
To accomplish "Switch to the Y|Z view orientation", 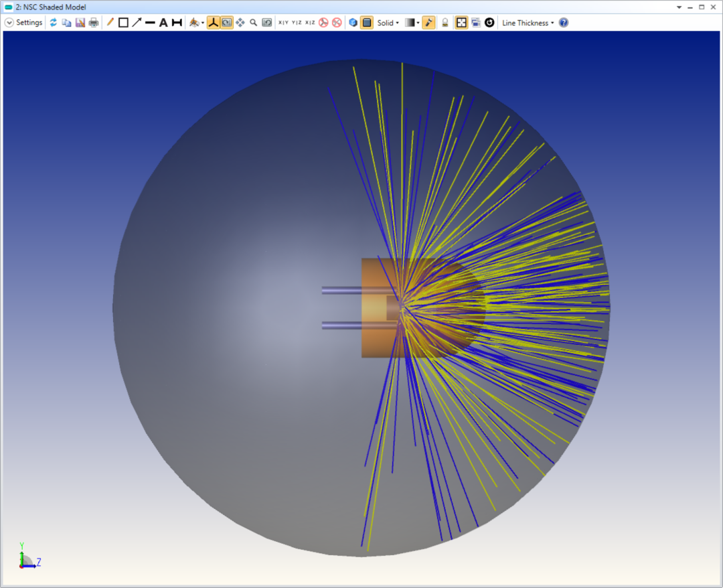I will point(296,22).
